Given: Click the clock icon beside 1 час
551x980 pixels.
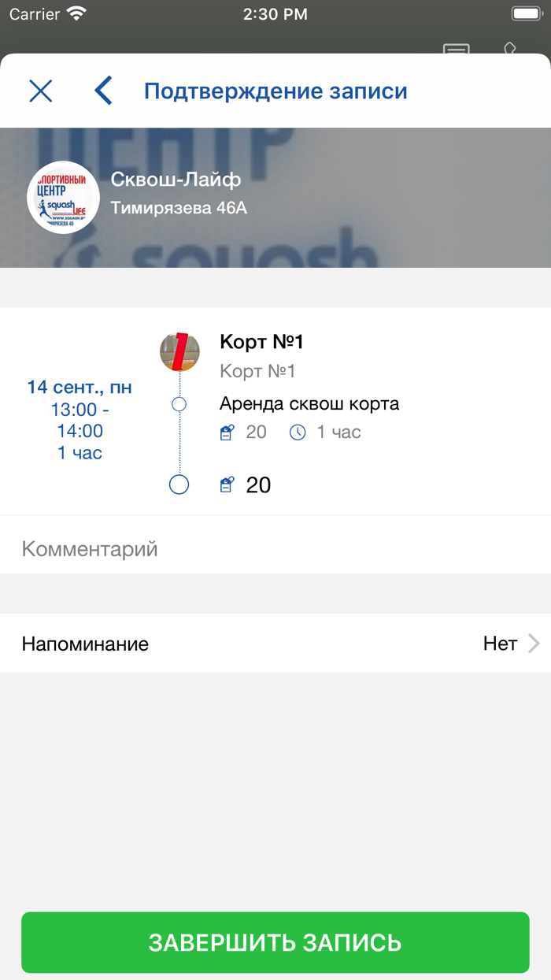Looking at the screenshot, I should coord(298,432).
